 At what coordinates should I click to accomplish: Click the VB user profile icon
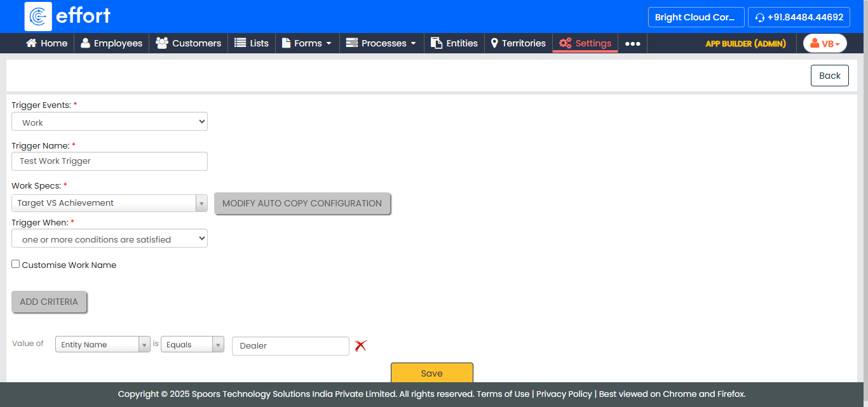824,44
